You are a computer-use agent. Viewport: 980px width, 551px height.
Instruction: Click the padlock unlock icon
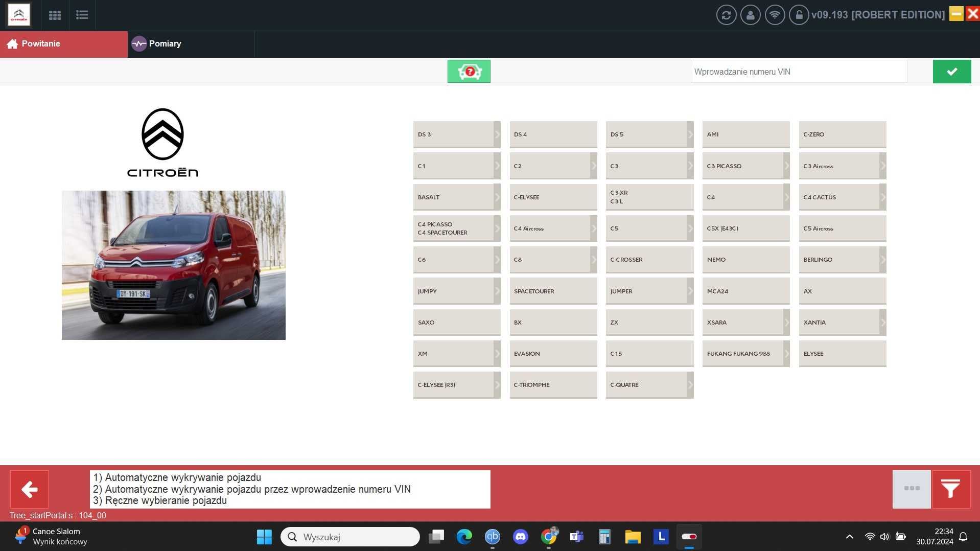coord(799,15)
